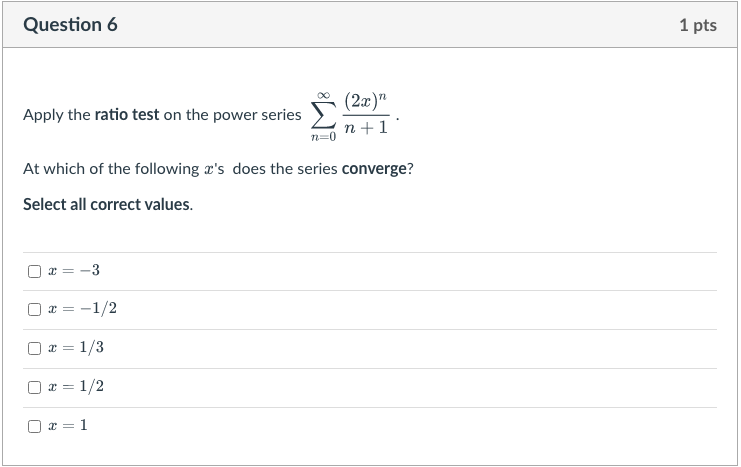The height and width of the screenshot is (467, 741).
Task: Enable the x = 1/3 checkbox
Action: click(x=34, y=348)
